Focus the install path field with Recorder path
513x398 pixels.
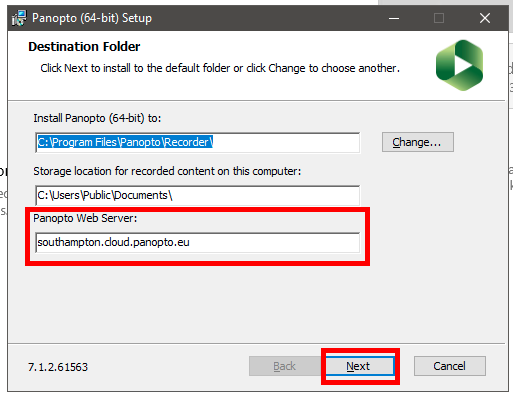(x=197, y=143)
